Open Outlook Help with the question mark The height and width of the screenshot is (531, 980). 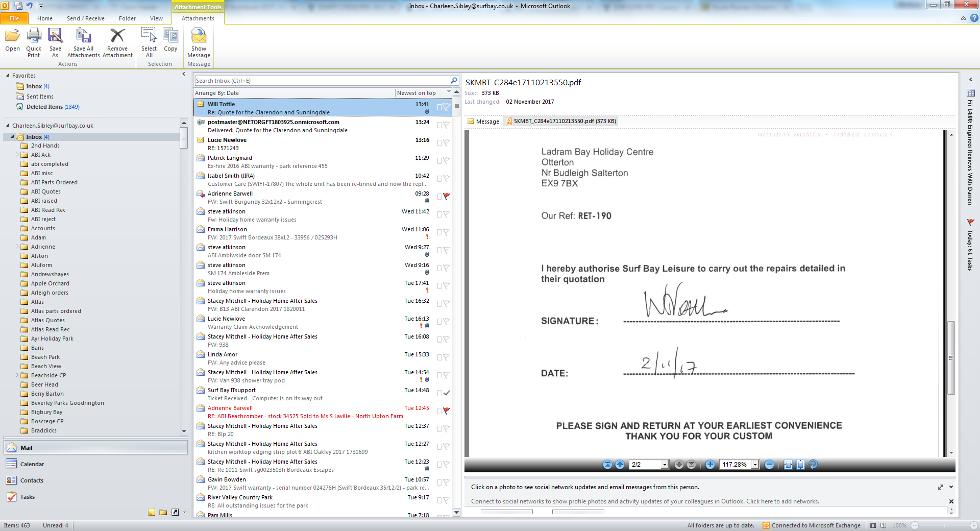pos(974,18)
